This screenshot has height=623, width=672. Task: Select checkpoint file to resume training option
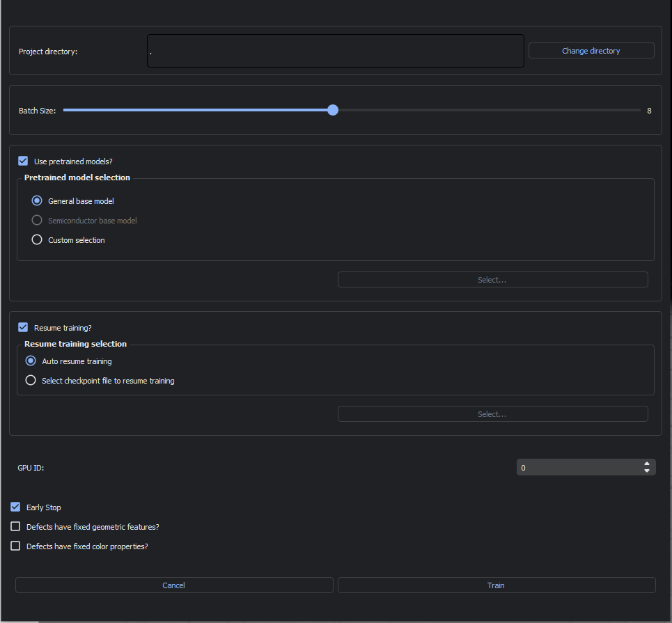[x=31, y=381]
